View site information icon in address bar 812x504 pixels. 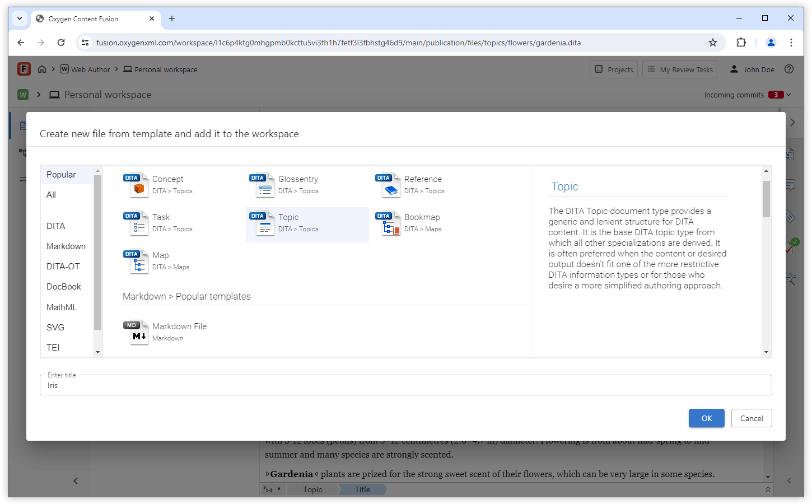85,43
